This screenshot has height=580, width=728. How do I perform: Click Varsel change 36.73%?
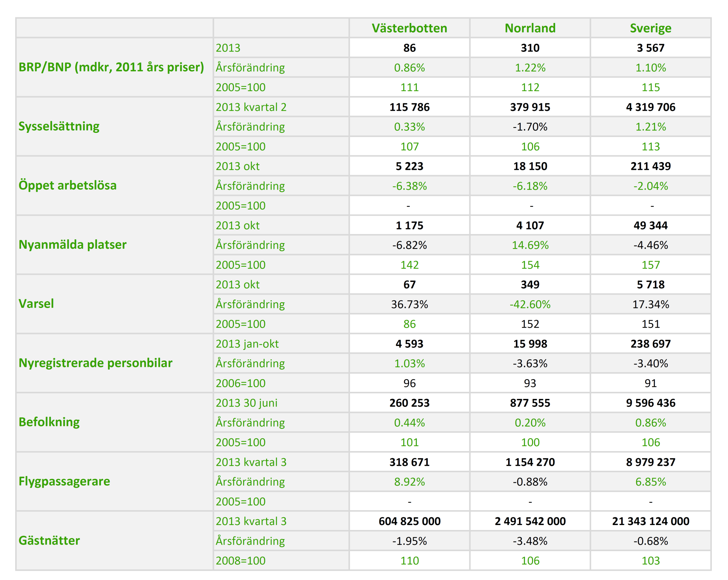point(409,304)
